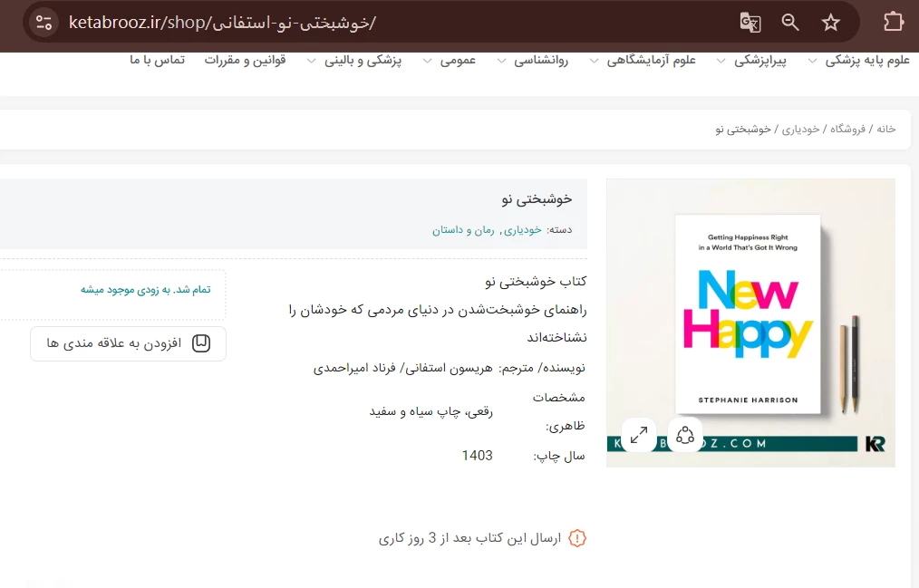Click the compare icon on the book image
The height and width of the screenshot is (588, 919).
click(x=685, y=435)
